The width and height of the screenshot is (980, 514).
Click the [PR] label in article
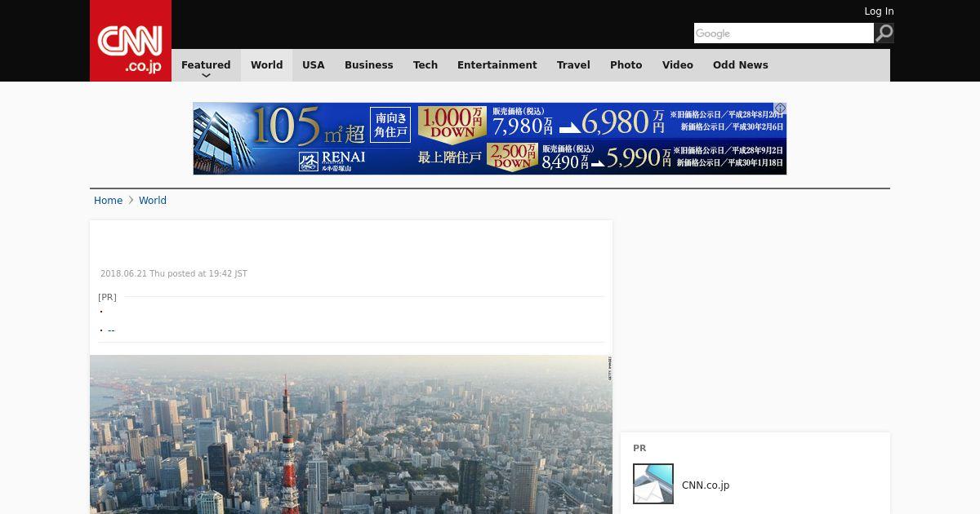click(x=107, y=297)
